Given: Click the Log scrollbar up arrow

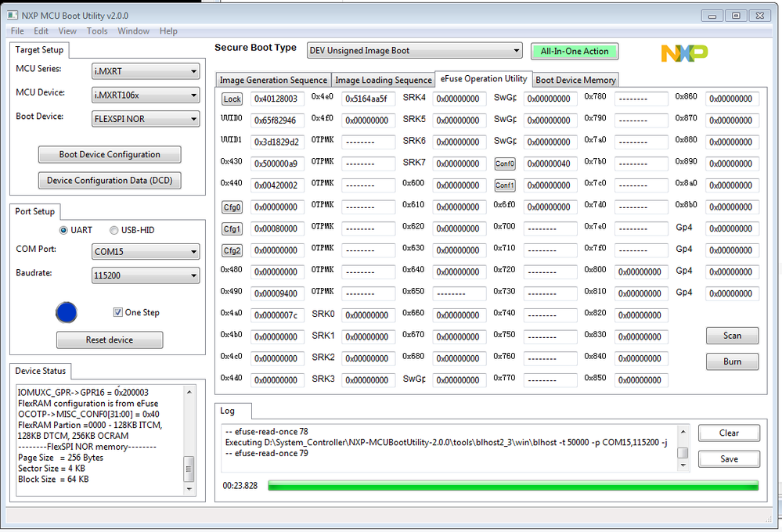Looking at the screenshot, I should click(683, 431).
